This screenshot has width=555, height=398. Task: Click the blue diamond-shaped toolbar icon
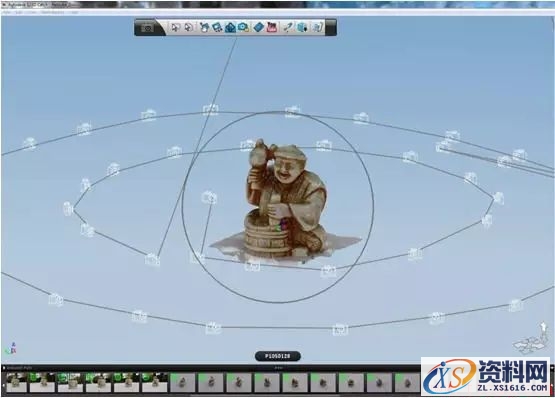(259, 27)
